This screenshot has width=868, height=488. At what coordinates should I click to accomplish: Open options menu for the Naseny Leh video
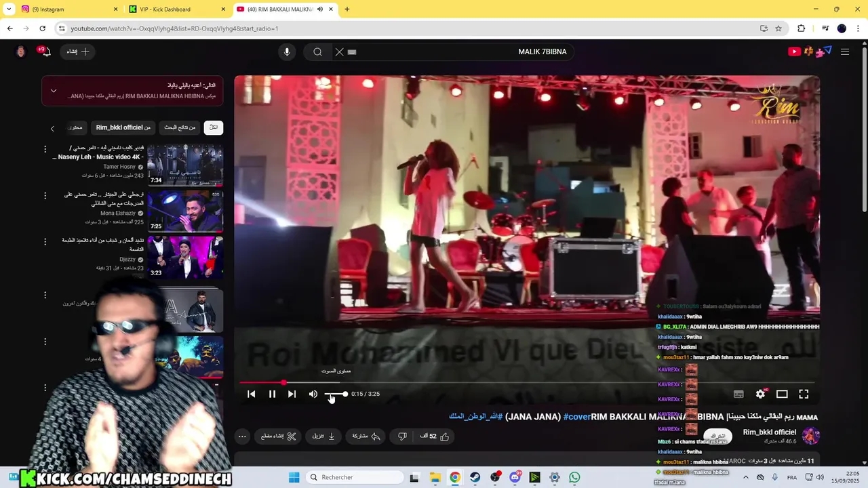(x=45, y=149)
